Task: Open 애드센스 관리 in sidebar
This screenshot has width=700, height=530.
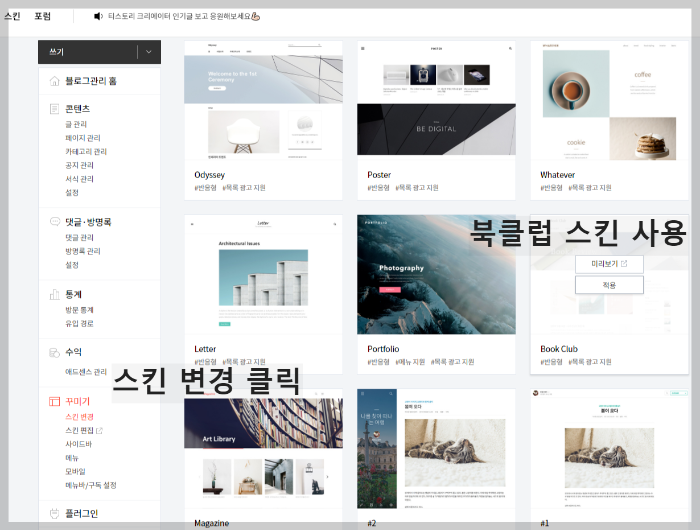Action: (x=86, y=372)
